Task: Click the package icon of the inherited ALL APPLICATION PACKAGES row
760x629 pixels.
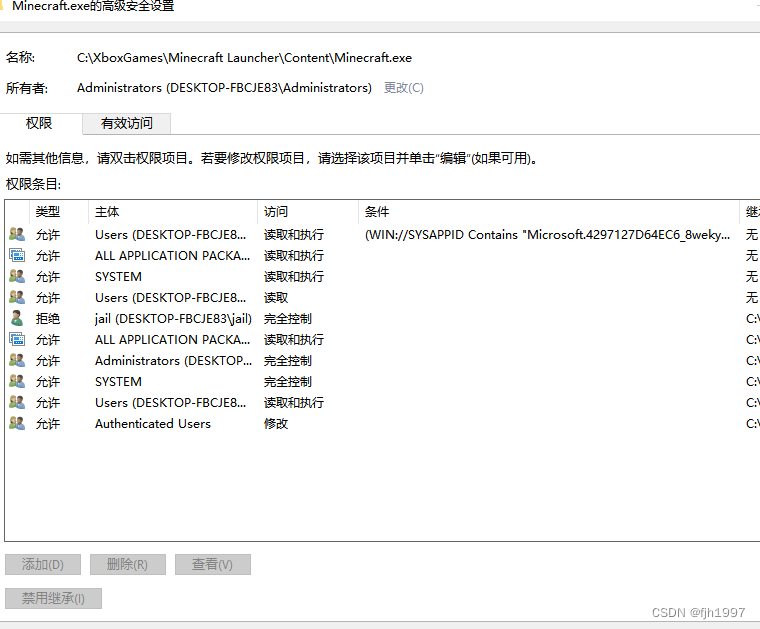Action: (x=17, y=340)
